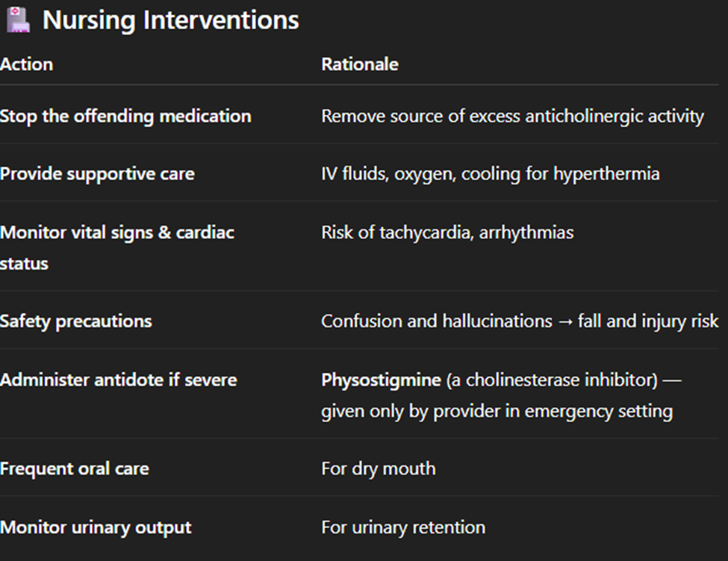Select Monitor vital signs & cardiac status
The width and height of the screenshot is (728, 561).
click(116, 247)
